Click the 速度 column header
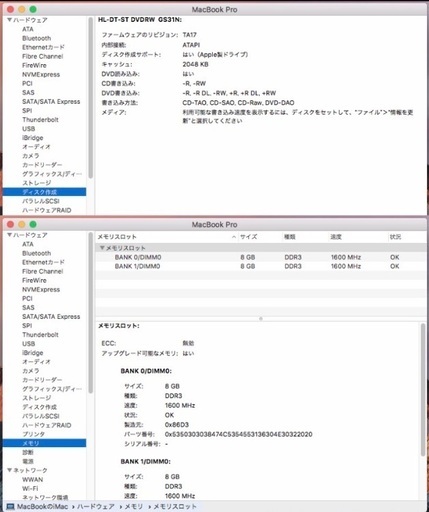The width and height of the screenshot is (429, 512). pyautogui.click(x=336, y=237)
